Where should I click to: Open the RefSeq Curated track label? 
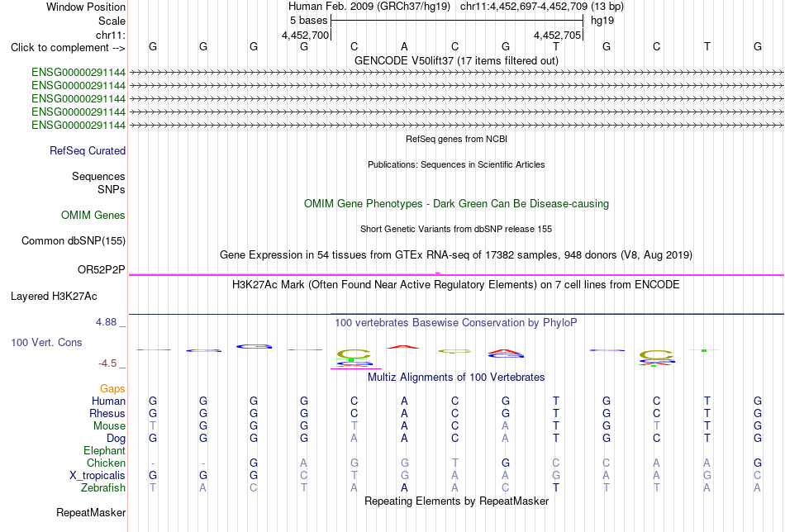click(87, 150)
